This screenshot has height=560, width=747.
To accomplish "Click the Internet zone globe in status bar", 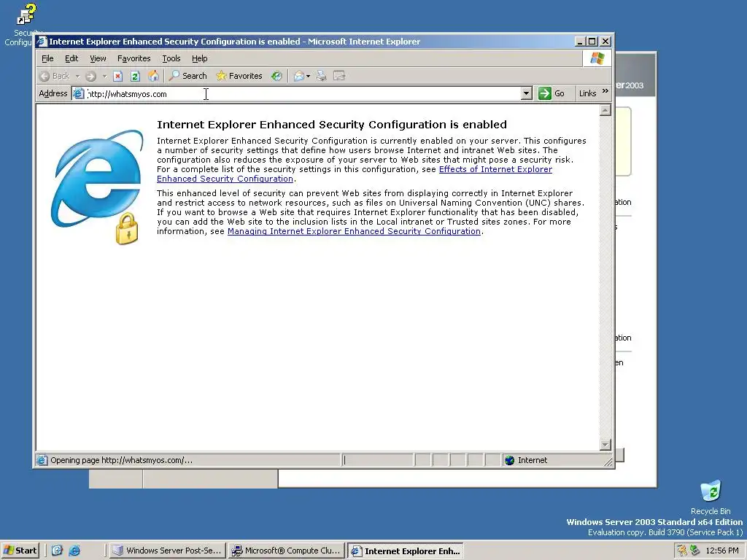I will [510, 460].
